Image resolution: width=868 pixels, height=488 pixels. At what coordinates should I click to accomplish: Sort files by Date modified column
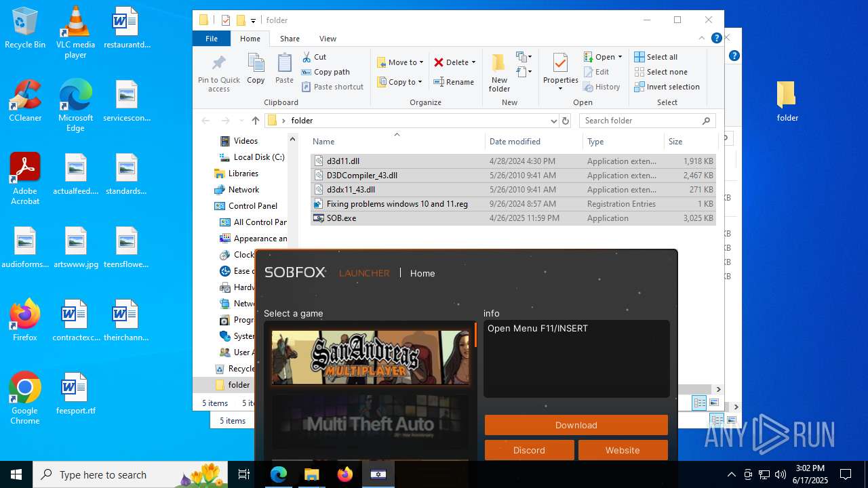[534, 141]
